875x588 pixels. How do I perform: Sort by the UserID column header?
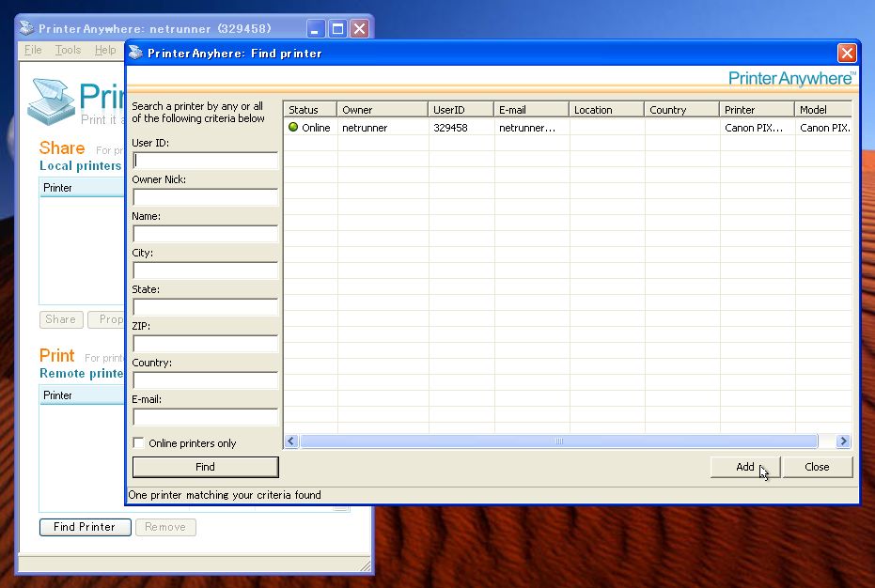(461, 109)
